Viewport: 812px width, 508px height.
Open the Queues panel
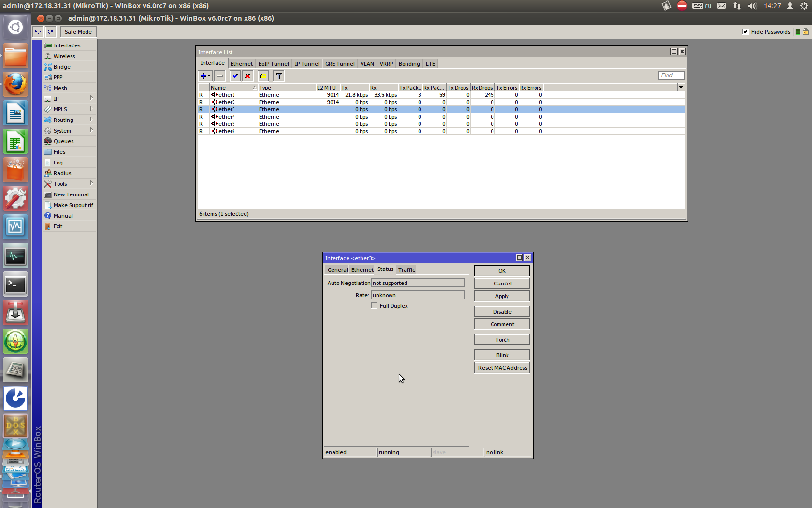click(63, 141)
